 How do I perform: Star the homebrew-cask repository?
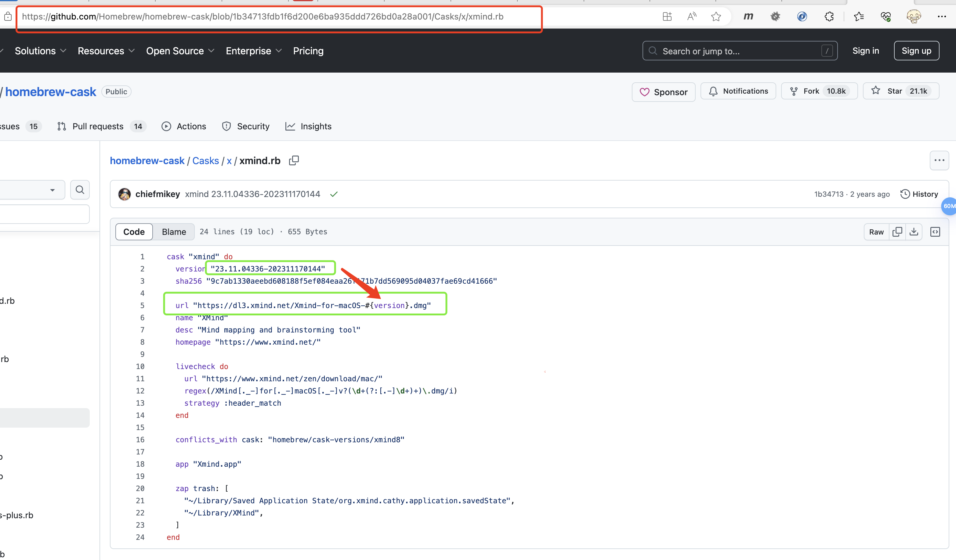pyautogui.click(x=895, y=91)
